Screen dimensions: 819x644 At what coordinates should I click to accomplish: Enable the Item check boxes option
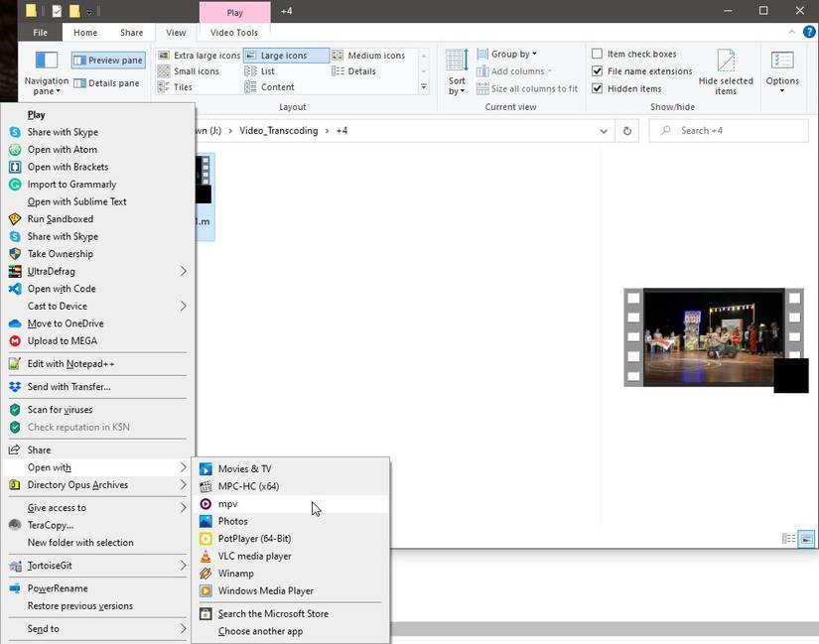(x=598, y=54)
